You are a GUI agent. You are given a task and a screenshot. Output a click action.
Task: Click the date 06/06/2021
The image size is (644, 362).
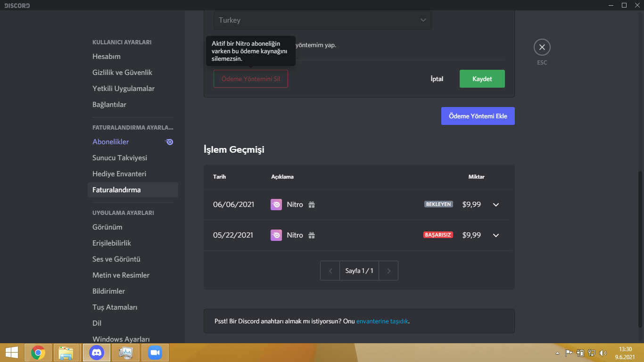(233, 205)
